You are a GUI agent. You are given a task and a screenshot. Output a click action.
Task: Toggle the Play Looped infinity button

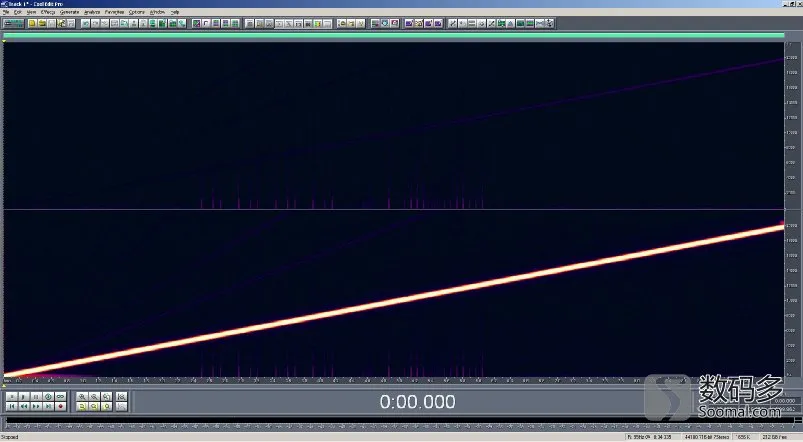60,396
